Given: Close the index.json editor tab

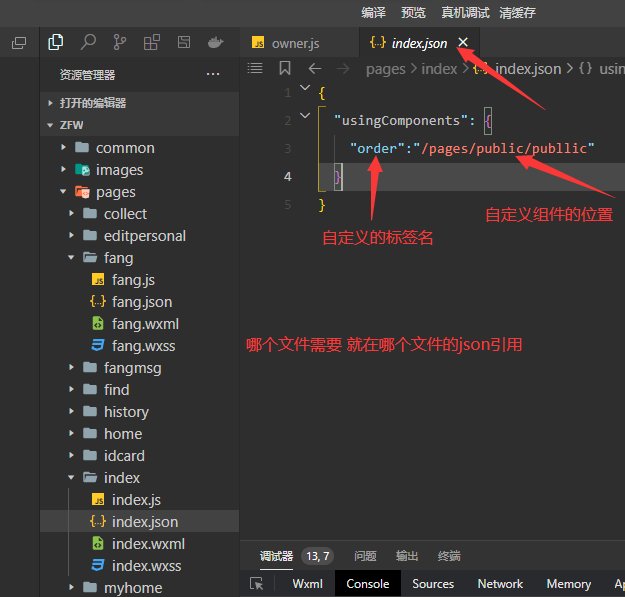Looking at the screenshot, I should coord(462,43).
